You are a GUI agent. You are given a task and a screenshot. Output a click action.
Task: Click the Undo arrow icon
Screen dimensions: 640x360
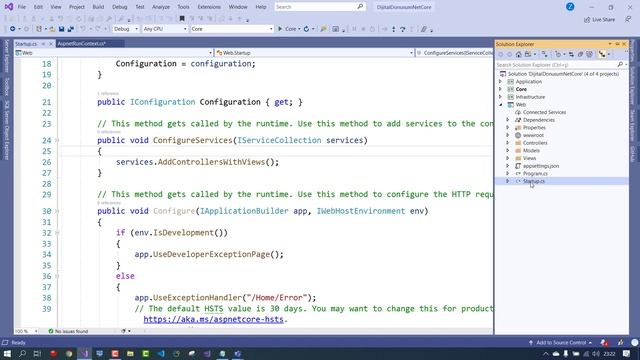83,29
